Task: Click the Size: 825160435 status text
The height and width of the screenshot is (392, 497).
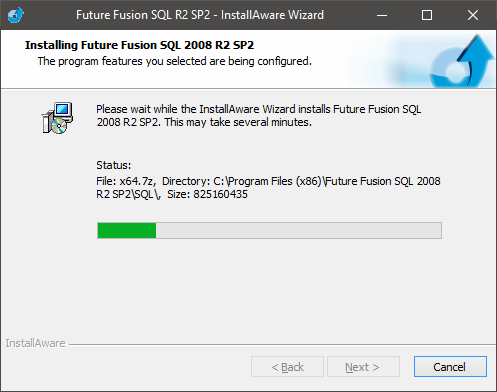Action: [x=207, y=194]
